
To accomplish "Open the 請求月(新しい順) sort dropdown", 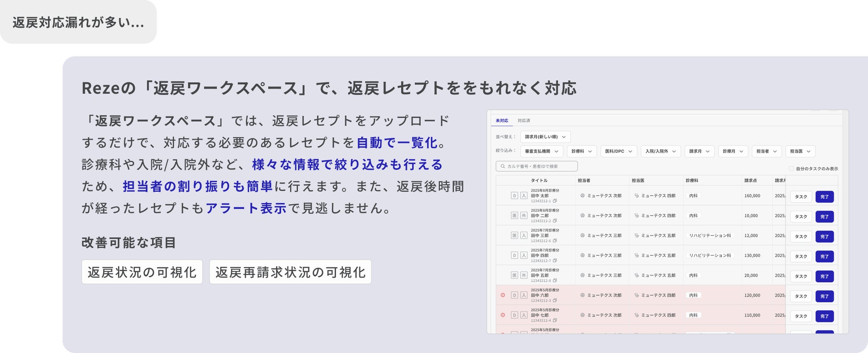I will click(x=545, y=137).
